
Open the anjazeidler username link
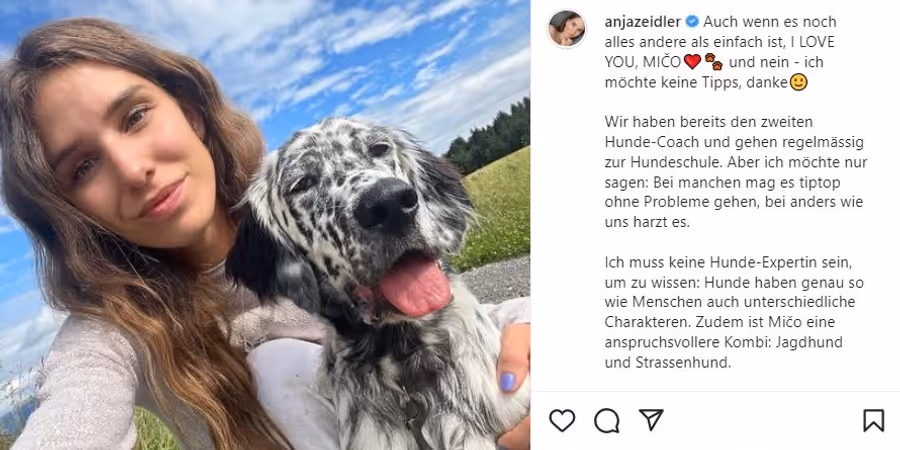click(643, 22)
